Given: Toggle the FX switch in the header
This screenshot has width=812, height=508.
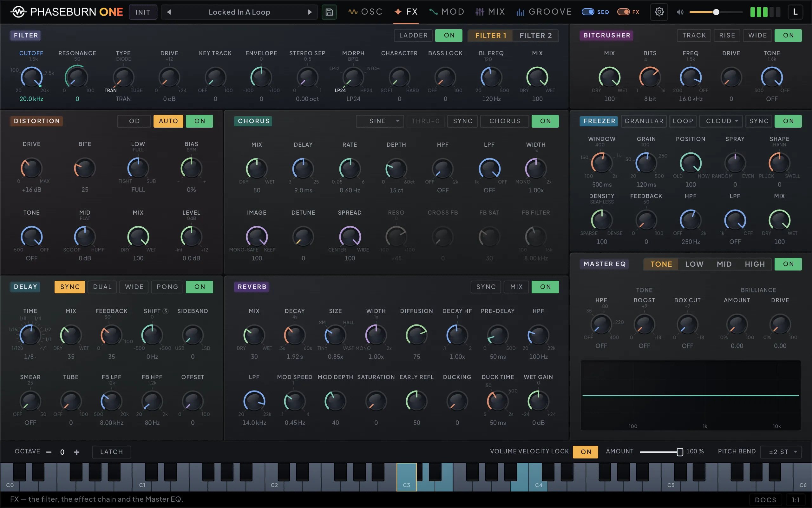Looking at the screenshot, I should pos(623,12).
